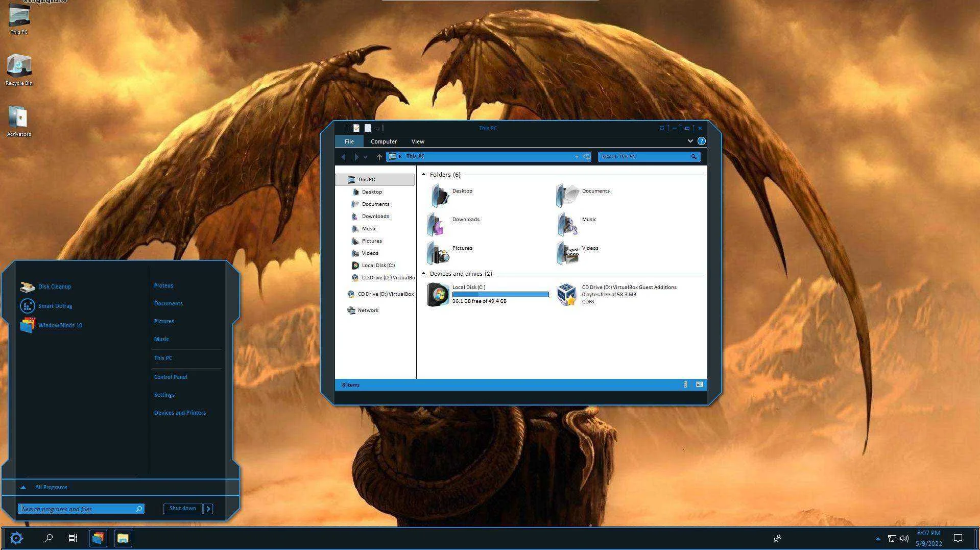
Task: Open the Action Center notifications icon
Action: point(958,538)
